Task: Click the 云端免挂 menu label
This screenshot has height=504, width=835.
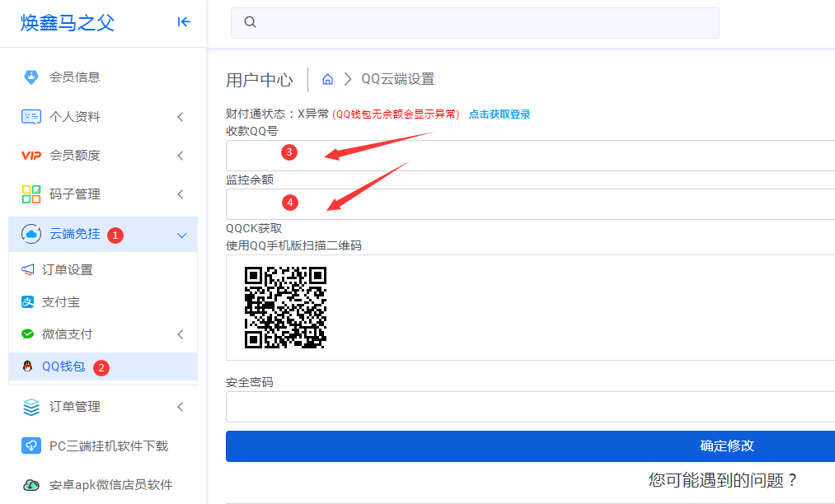Action: [74, 234]
